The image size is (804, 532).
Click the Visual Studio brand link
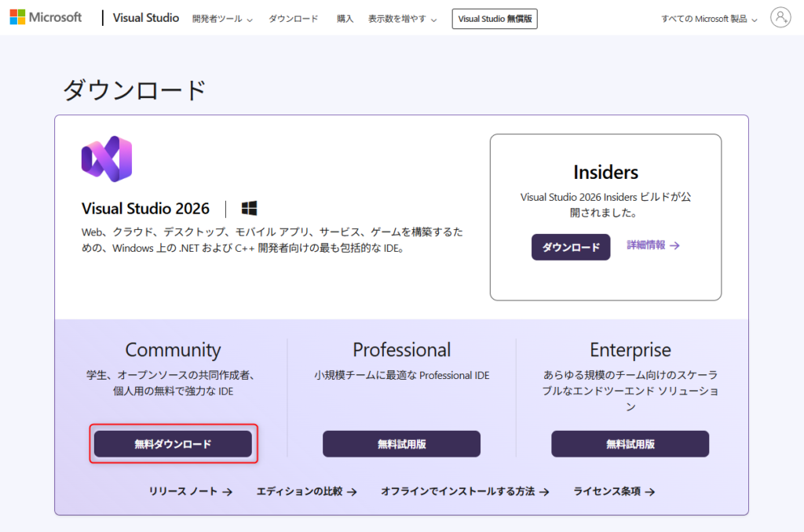click(x=145, y=17)
